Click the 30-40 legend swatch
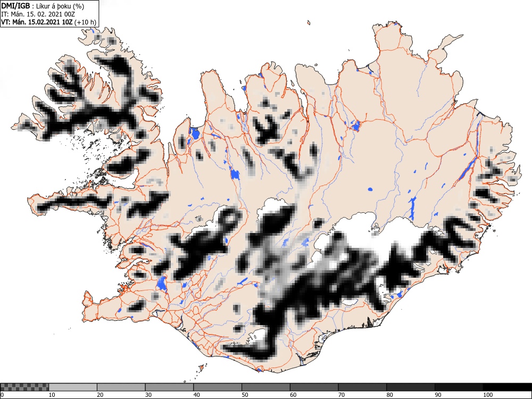532x399 pixels. [x=169, y=387]
